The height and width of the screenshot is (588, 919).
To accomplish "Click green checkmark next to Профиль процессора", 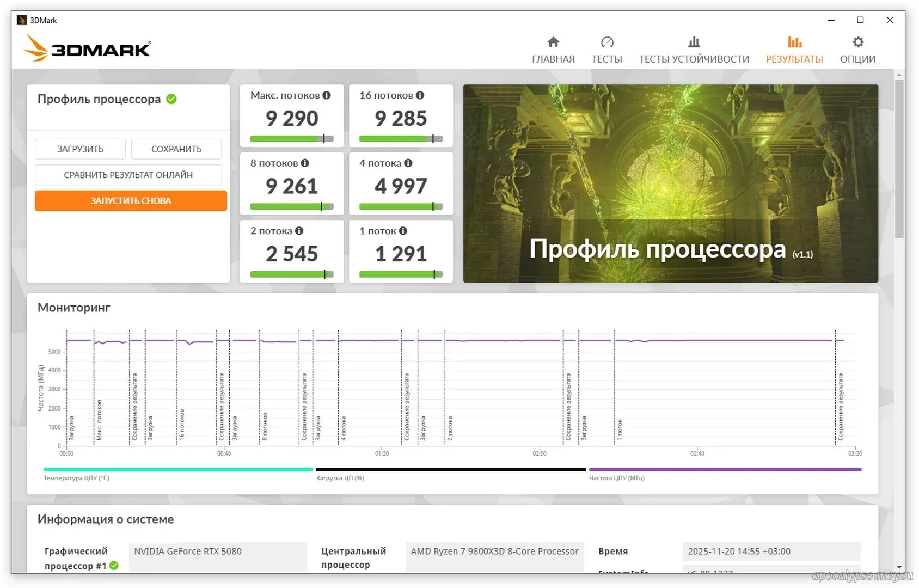I will [x=171, y=99].
